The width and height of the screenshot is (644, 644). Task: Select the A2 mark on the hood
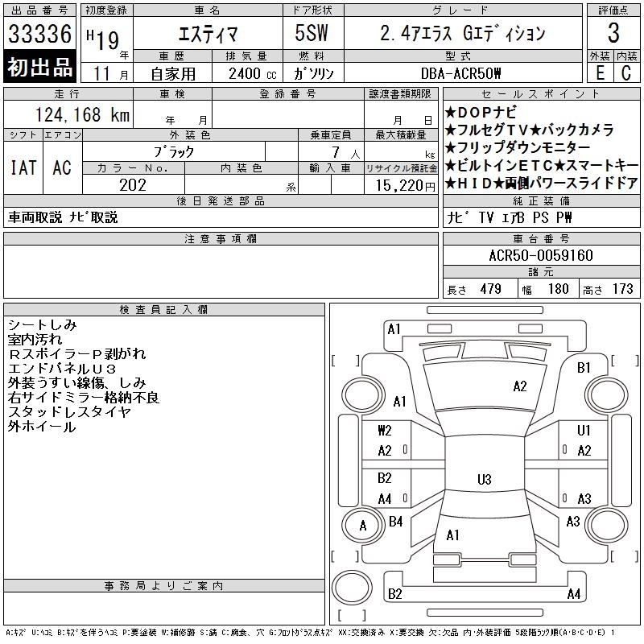coord(520,386)
